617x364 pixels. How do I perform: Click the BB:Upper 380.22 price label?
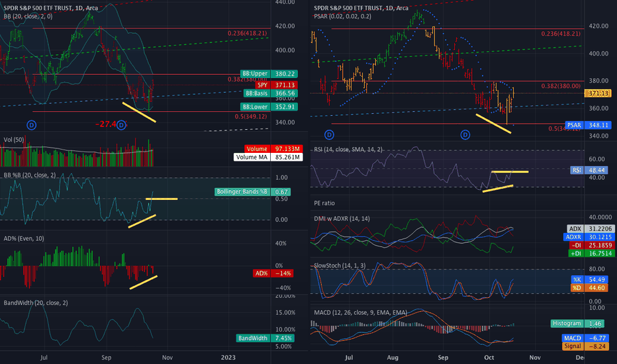tap(269, 73)
